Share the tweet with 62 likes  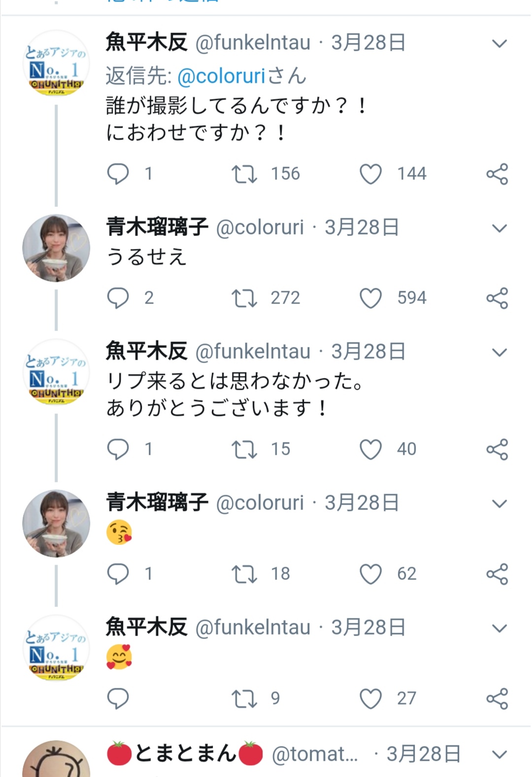coord(497,574)
